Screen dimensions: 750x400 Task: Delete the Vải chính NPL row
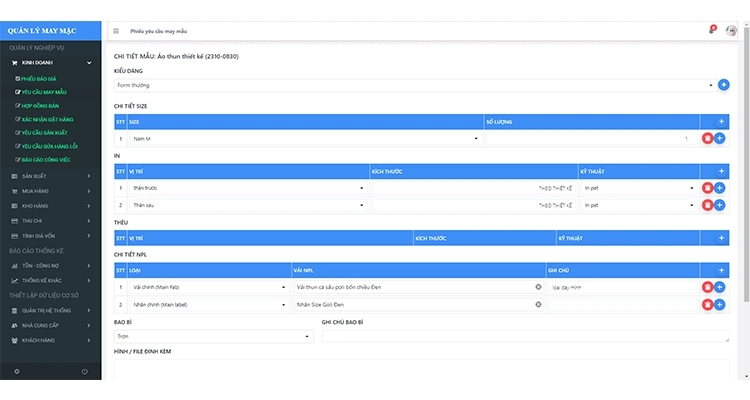(x=707, y=287)
